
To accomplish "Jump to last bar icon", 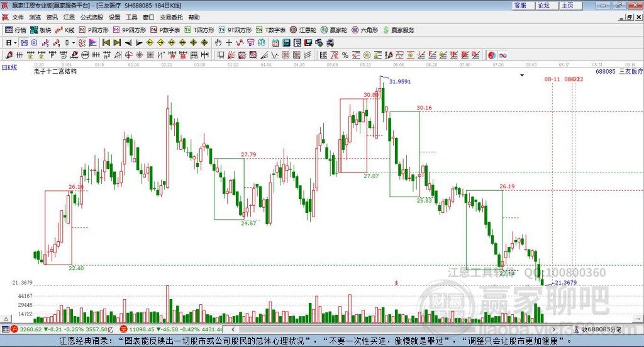I will click(x=117, y=43).
